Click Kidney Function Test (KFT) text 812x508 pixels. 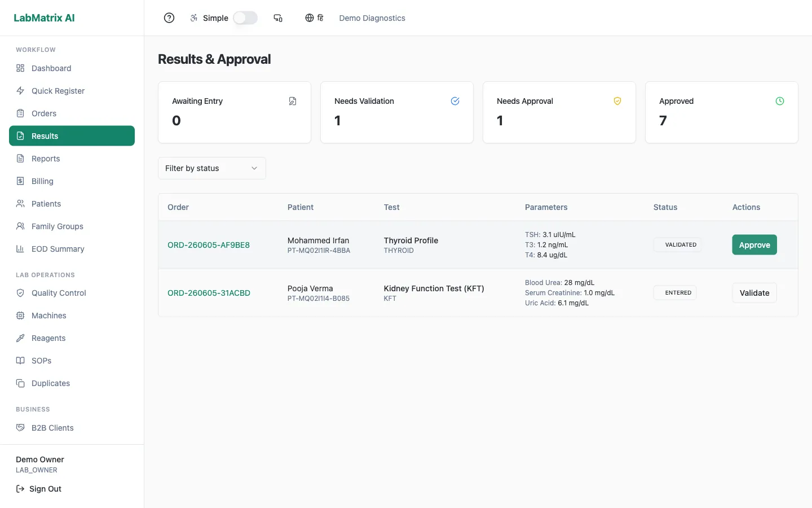click(x=434, y=288)
